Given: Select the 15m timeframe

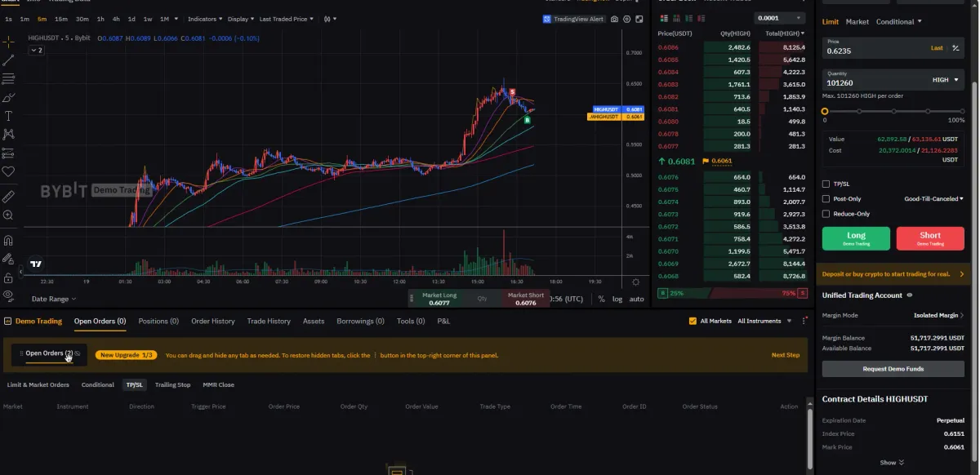Looking at the screenshot, I should coord(61,19).
